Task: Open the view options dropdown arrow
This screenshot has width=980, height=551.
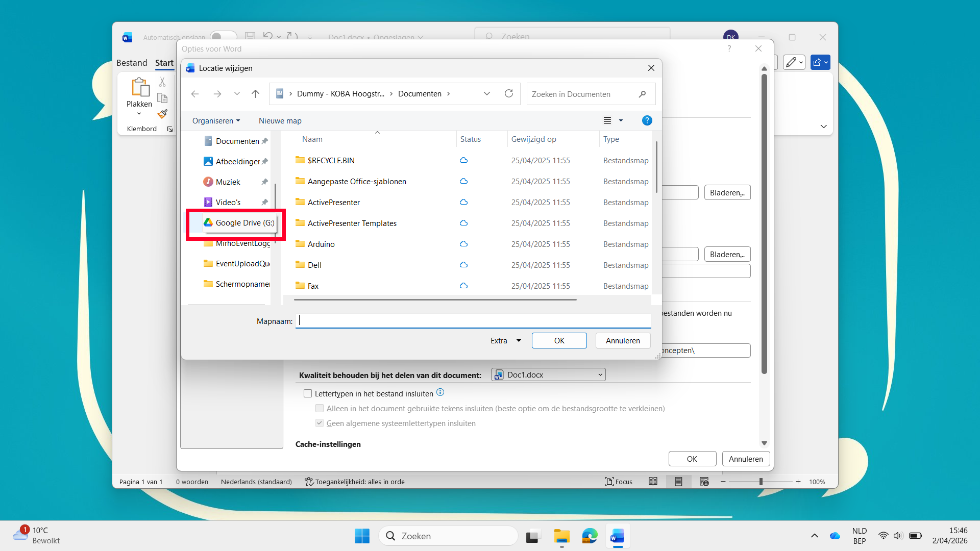Action: (621, 121)
